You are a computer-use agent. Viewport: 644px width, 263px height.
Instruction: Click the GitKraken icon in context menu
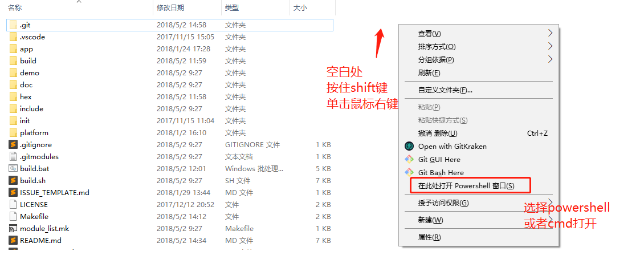pyautogui.click(x=409, y=146)
